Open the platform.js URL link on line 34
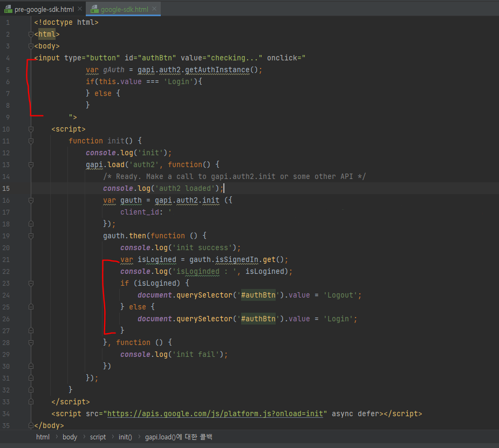 point(215,413)
